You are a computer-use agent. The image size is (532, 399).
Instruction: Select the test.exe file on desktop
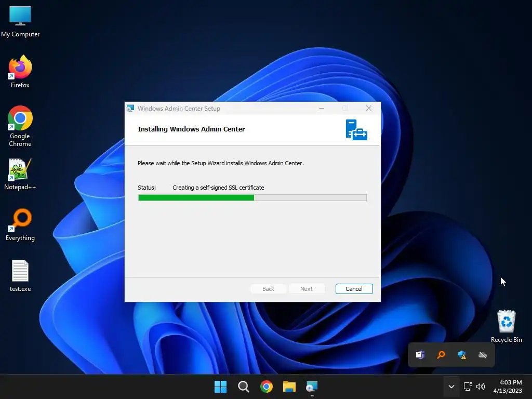coord(20,275)
